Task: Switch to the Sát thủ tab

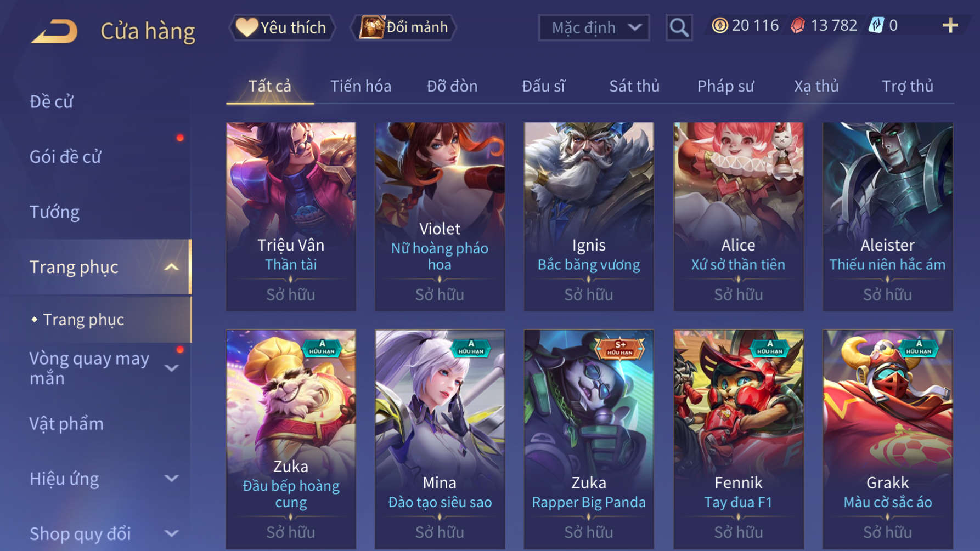Action: (x=634, y=86)
